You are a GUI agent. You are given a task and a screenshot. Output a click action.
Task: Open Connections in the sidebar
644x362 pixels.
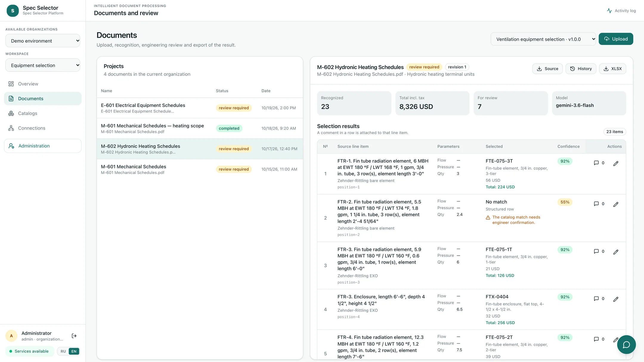pos(43,128)
